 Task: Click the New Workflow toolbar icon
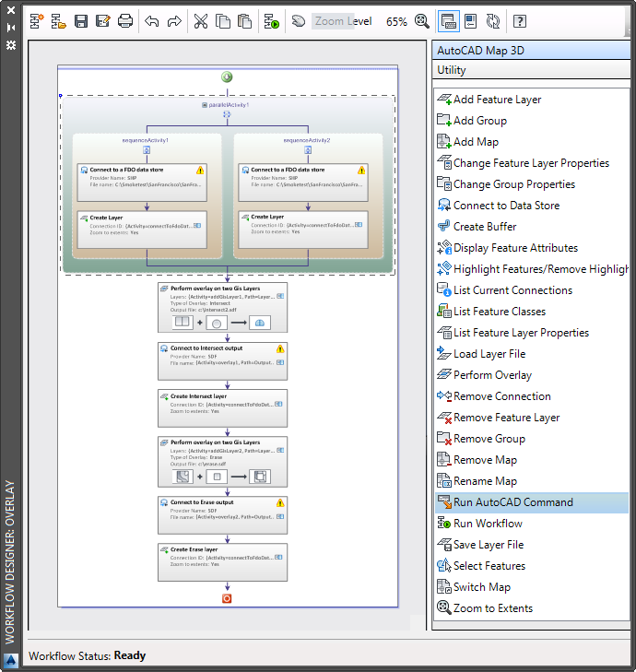37,21
